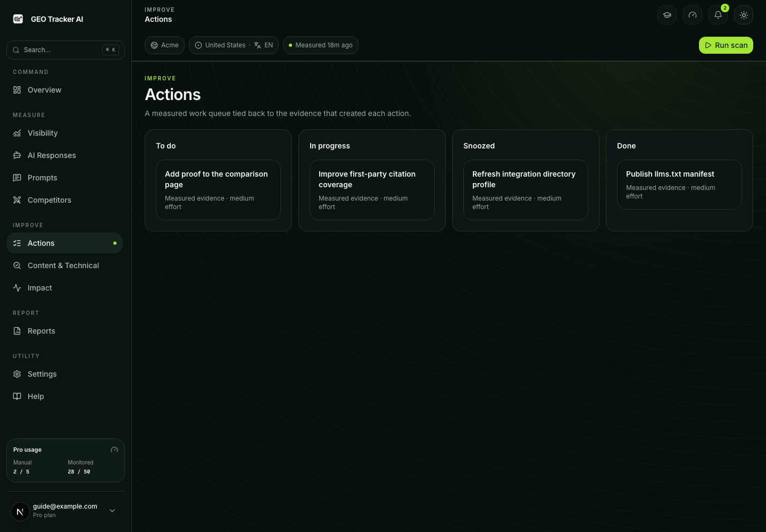Click the Monitored 28 / 50 usage value

point(79,472)
